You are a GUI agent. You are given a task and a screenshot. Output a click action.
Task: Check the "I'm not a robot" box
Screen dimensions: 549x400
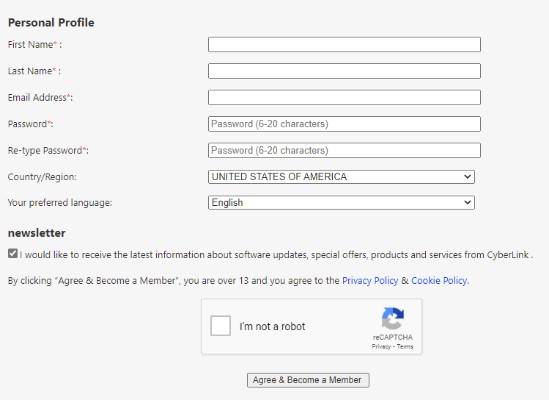click(x=221, y=326)
